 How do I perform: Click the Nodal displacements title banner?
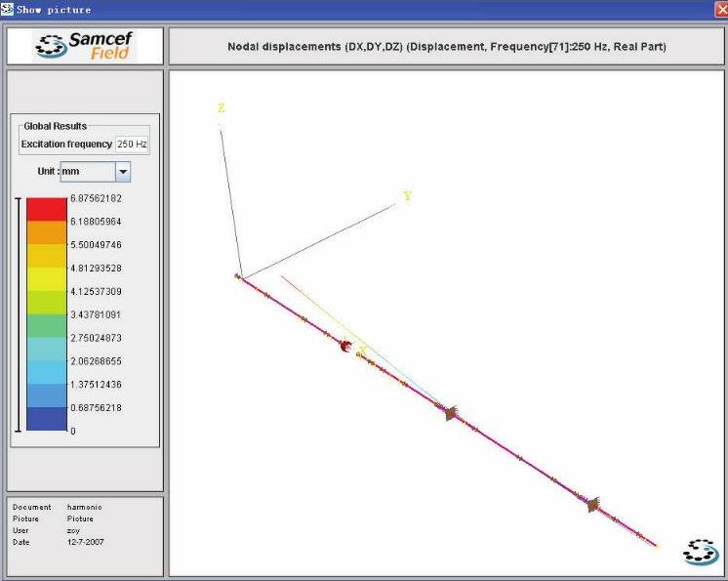[446, 47]
